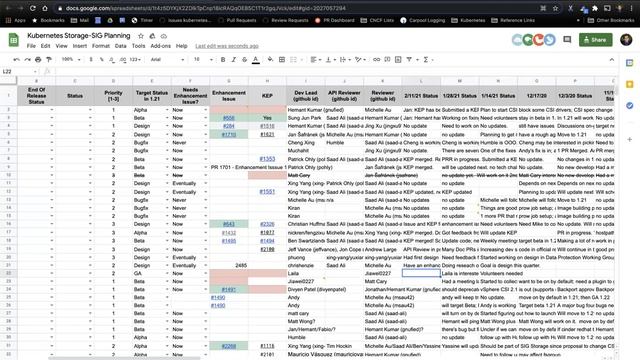The image size is (640, 360).
Task: Click the Undo icon in the toolbar
Action: tap(16, 60)
